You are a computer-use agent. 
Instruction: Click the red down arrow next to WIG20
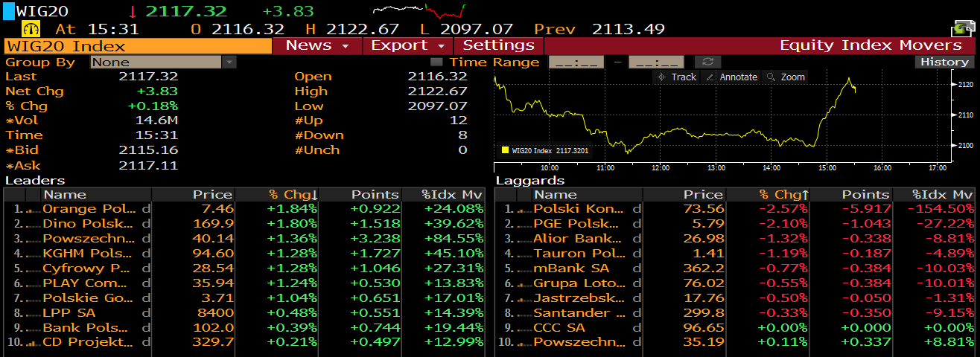[133, 11]
